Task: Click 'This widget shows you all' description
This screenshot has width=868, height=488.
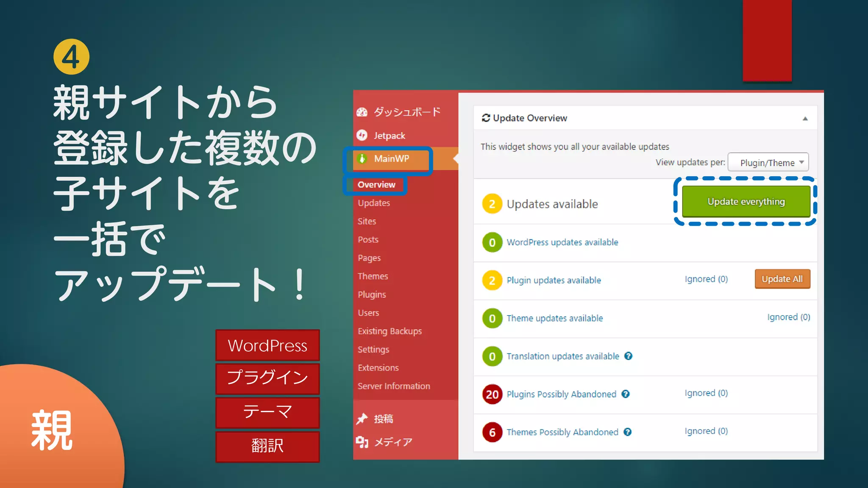Action: pos(575,147)
